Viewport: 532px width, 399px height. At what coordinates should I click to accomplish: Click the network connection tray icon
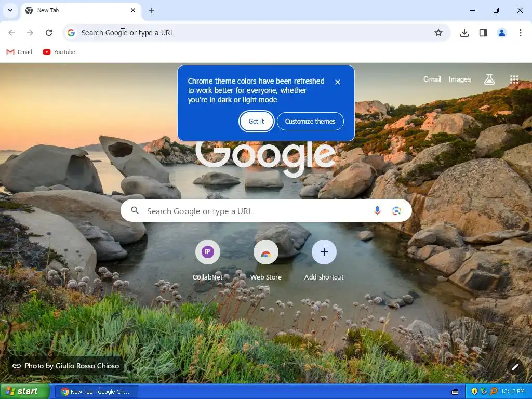point(484,392)
